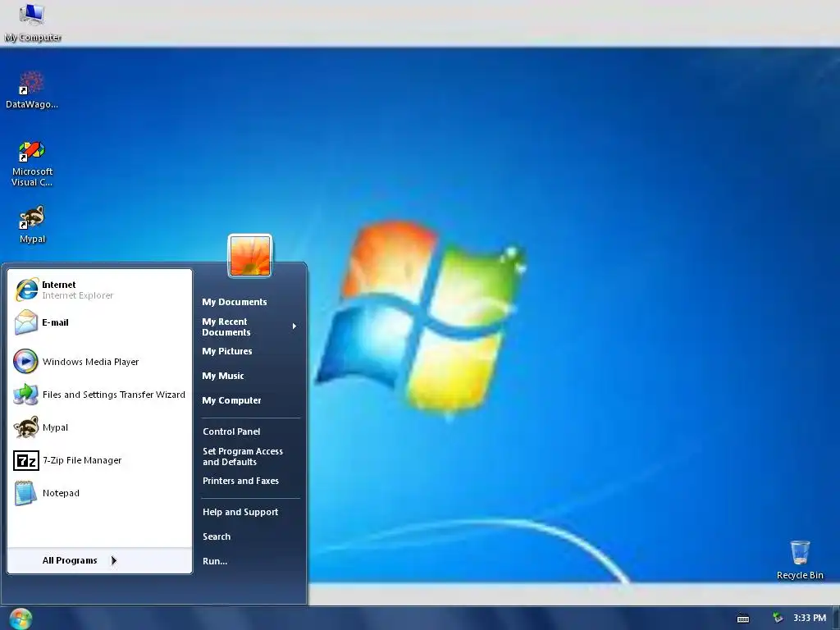Open 7-Zip File Manager
The width and height of the screenshot is (840, 630).
point(99,460)
